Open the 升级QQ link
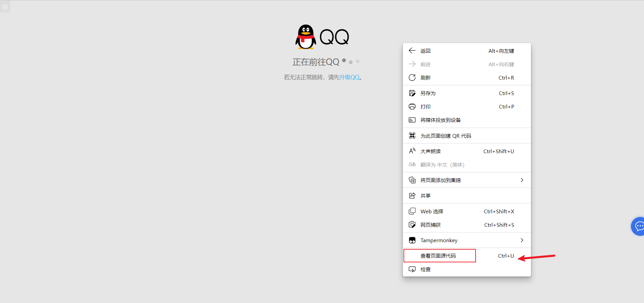The height and width of the screenshot is (303, 644). click(350, 77)
